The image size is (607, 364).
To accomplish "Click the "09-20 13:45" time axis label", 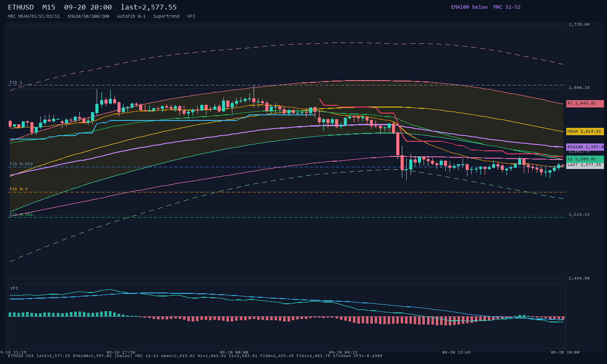I will [x=457, y=352].
